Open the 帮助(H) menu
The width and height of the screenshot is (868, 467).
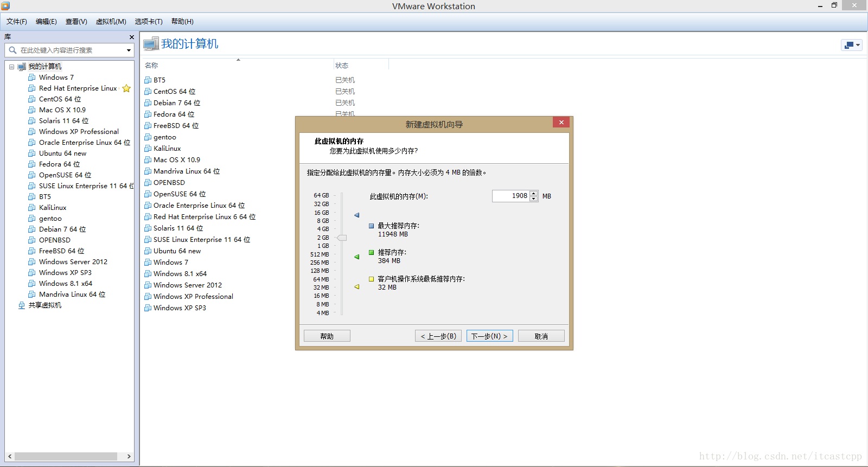[182, 22]
